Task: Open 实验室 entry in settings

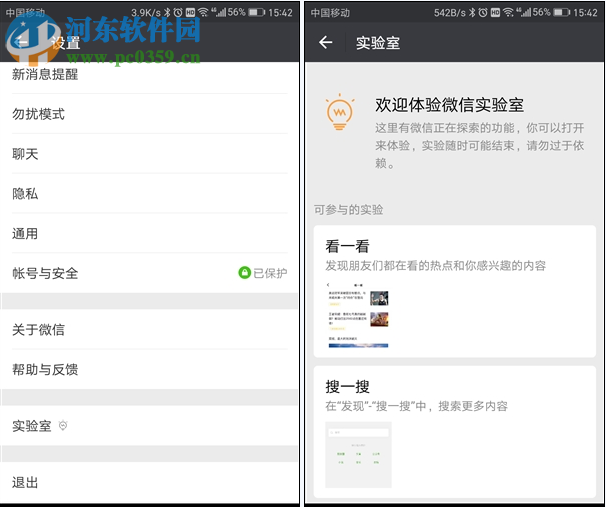Action: coord(150,425)
